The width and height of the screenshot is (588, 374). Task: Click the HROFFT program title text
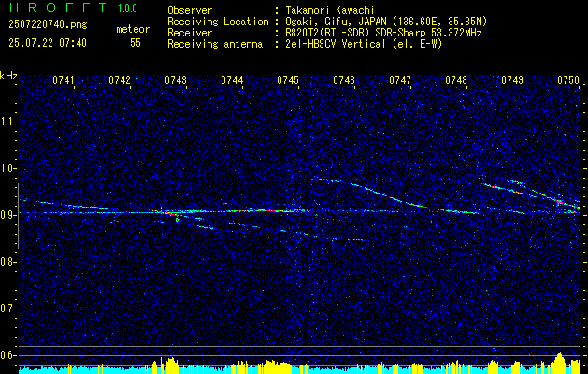pyautogui.click(x=58, y=7)
